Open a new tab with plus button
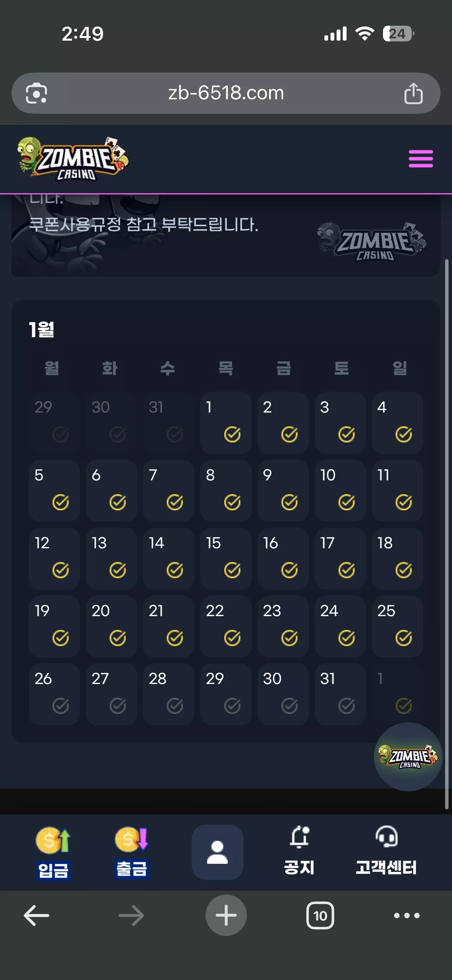Screen dimensions: 452x980 pyautogui.click(x=226, y=915)
